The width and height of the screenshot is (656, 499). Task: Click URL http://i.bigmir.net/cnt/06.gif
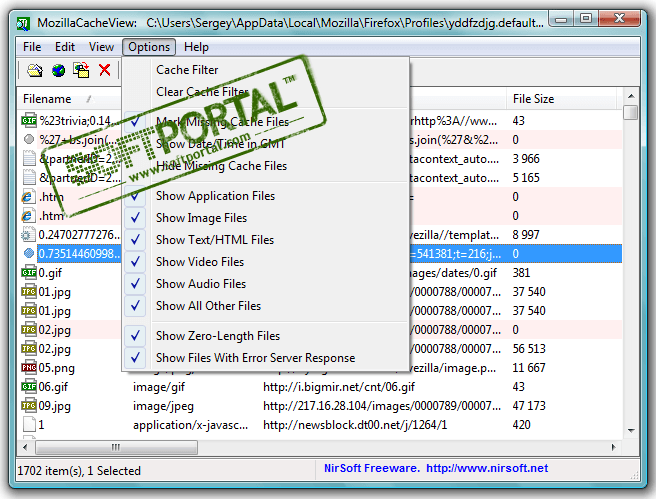339,387
